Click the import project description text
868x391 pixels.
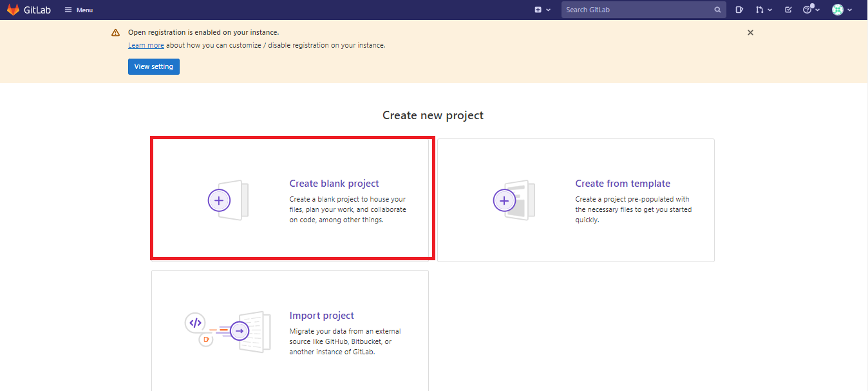[345, 341]
